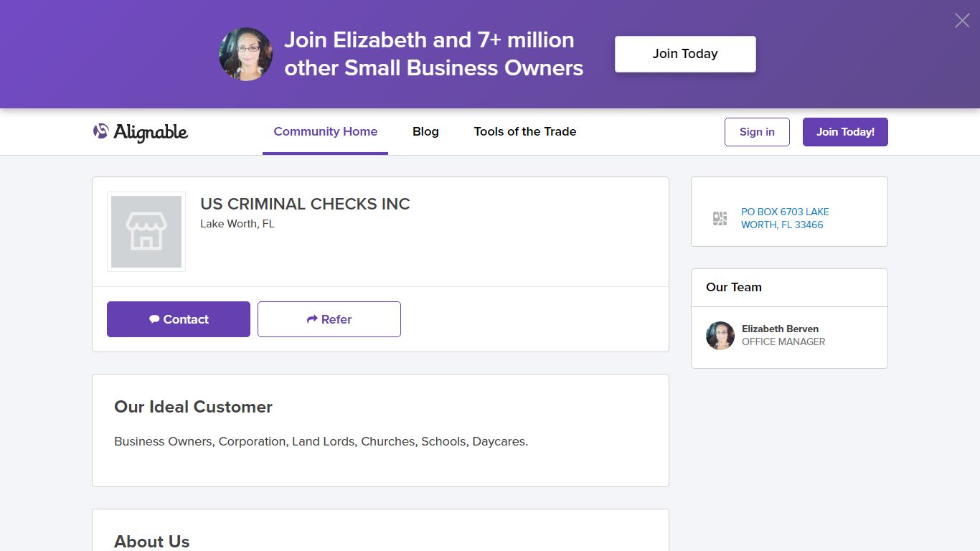
Task: Open the Elizabeth Berven name link
Action: coord(781,329)
